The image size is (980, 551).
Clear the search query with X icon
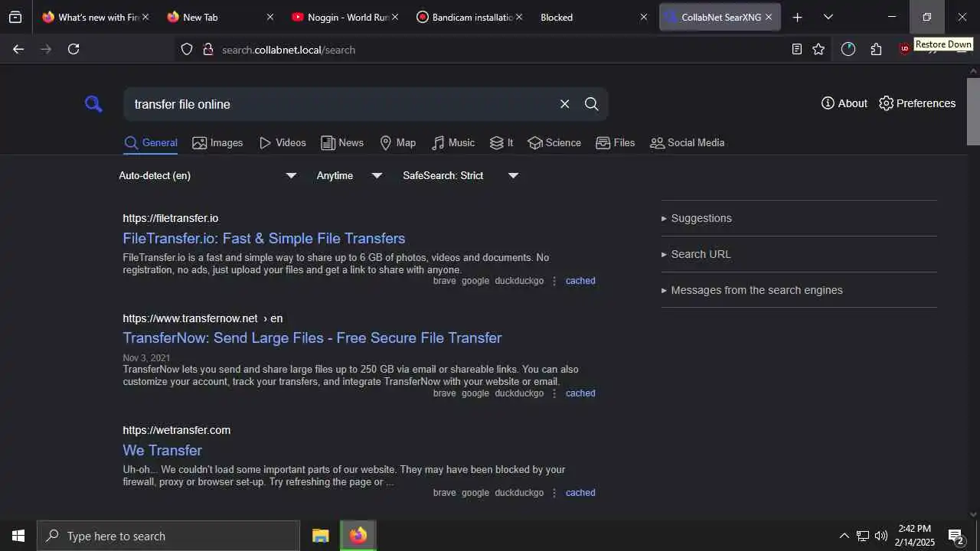(564, 104)
